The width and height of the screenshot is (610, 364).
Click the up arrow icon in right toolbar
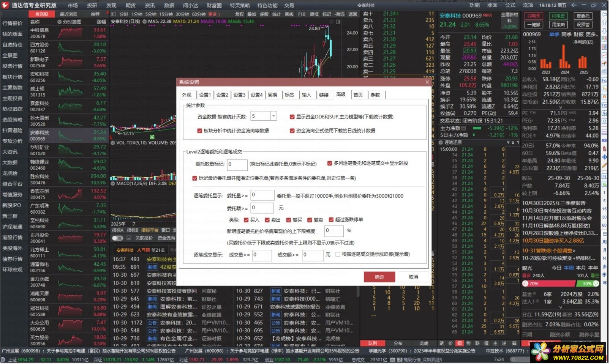tap(605, 22)
